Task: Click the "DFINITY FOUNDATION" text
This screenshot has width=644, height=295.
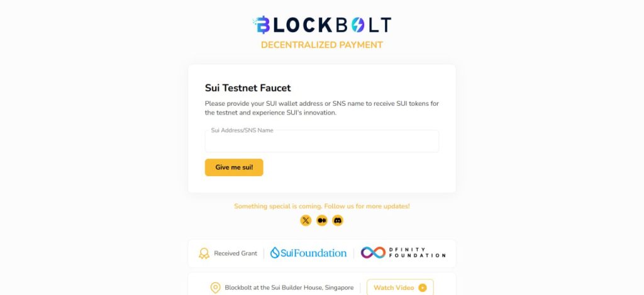Action: click(x=417, y=253)
